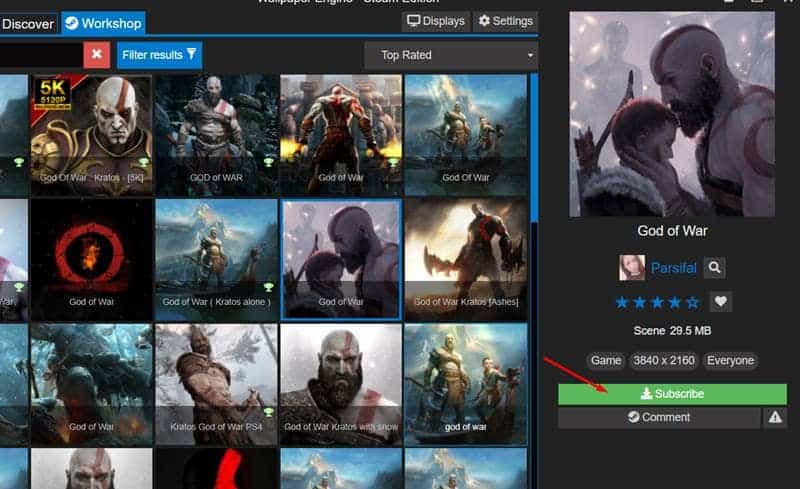The height and width of the screenshot is (489, 800).
Task: Click the Game tag
Action: [x=606, y=361]
